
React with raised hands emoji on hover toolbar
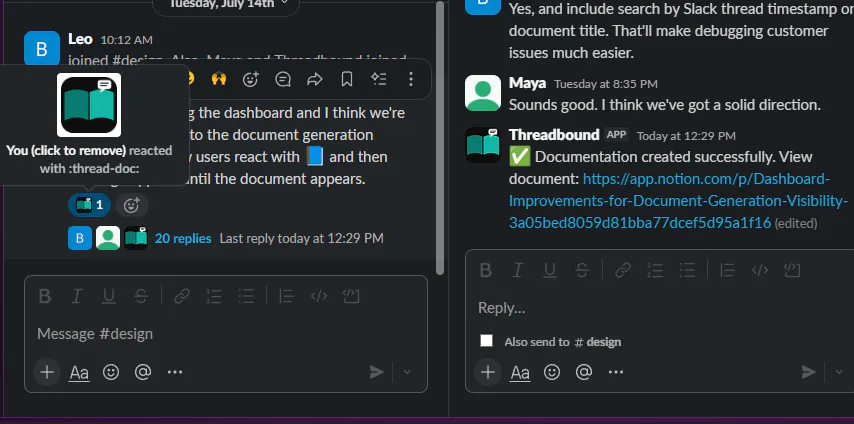[x=218, y=80]
